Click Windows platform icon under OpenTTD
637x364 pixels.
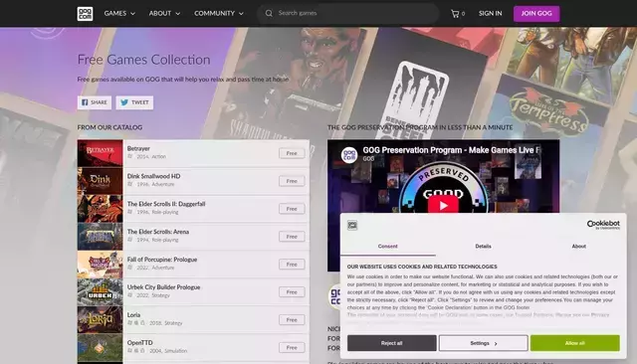pos(130,350)
